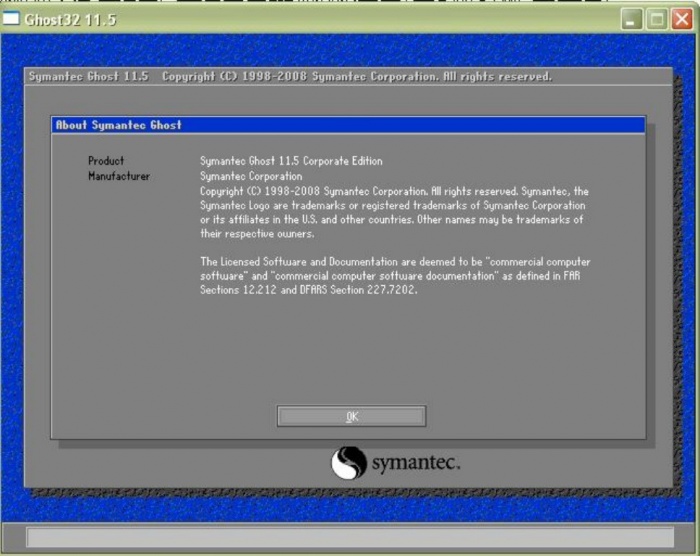The image size is (700, 556).
Task: Click the Symantec Ghost 11.5 copyright header bar
Action: point(348,77)
